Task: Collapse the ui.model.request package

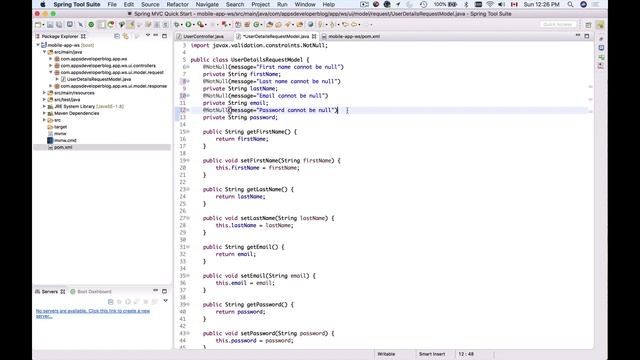Action: click(51, 72)
